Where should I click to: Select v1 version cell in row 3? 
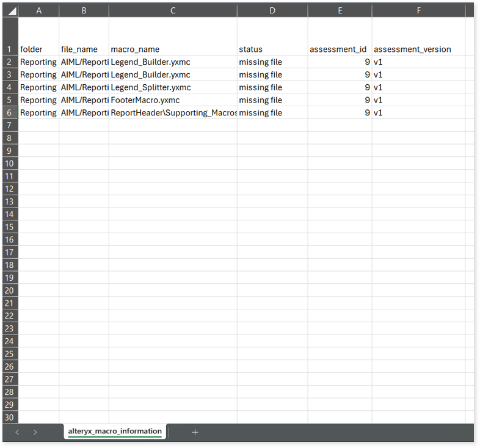click(418, 74)
